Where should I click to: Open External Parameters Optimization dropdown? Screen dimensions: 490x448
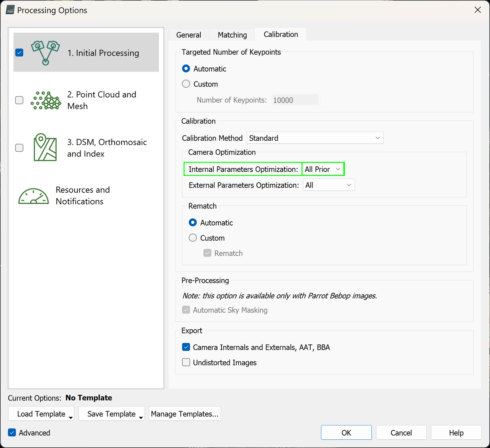coord(328,185)
